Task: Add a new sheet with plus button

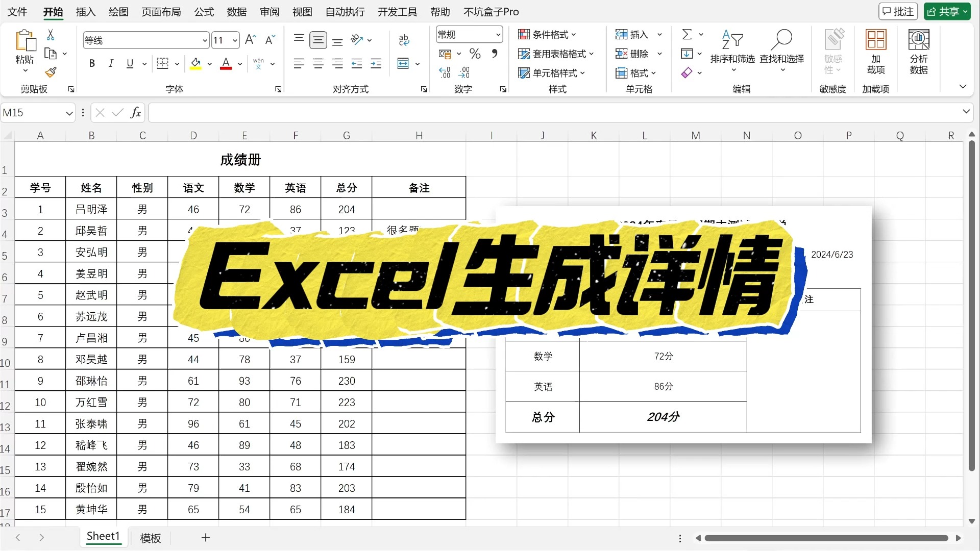Action: coord(206,538)
